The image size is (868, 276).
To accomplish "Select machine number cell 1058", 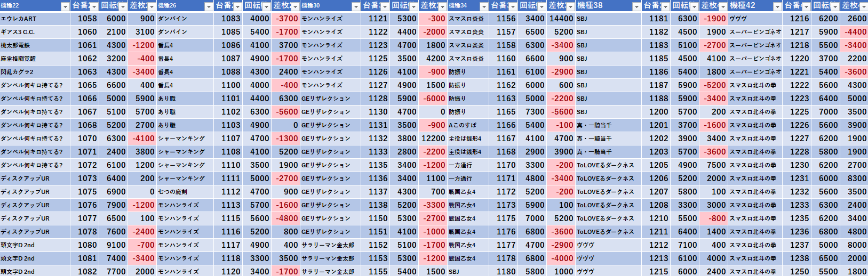I will point(85,19).
